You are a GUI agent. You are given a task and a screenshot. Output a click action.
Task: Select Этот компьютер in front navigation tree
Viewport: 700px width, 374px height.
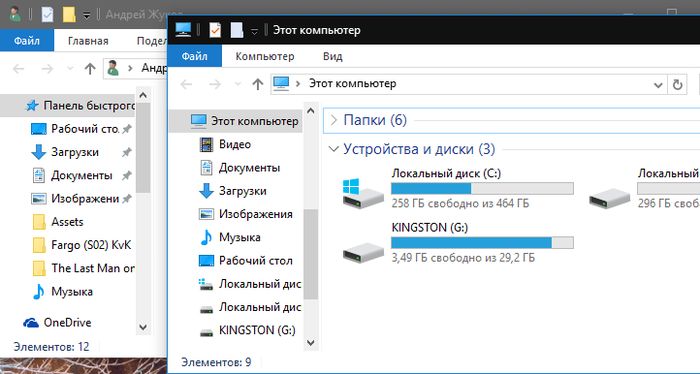(236, 121)
